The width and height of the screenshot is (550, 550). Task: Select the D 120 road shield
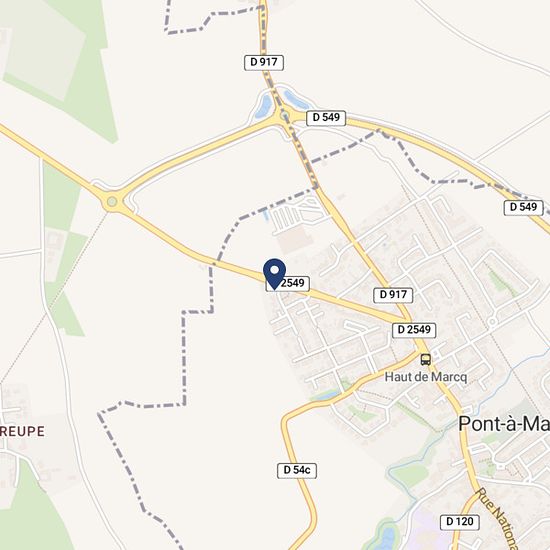tap(460, 522)
